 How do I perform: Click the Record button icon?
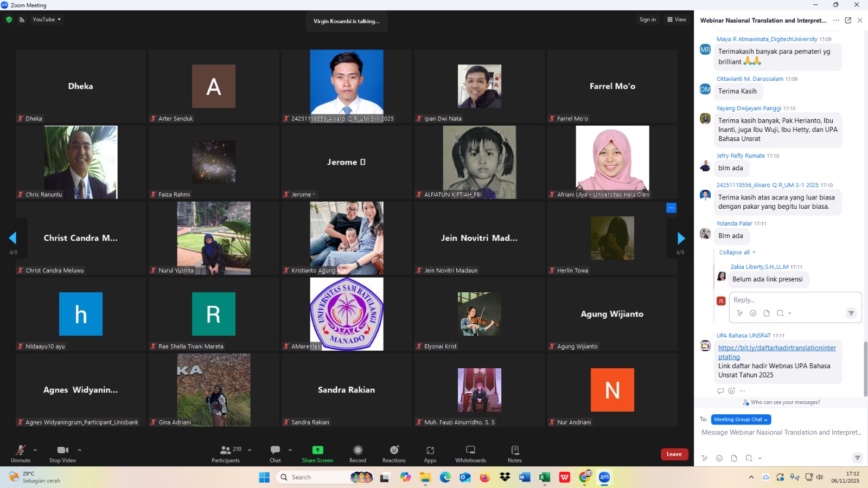coord(358,453)
